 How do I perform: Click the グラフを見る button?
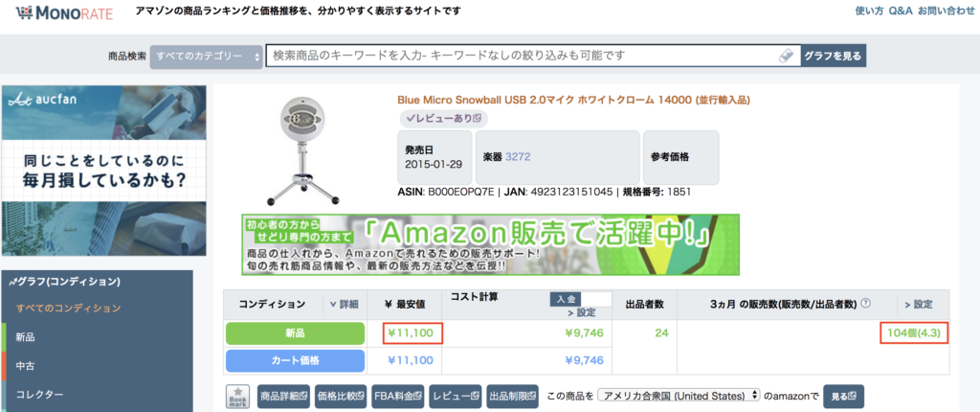coord(834,56)
